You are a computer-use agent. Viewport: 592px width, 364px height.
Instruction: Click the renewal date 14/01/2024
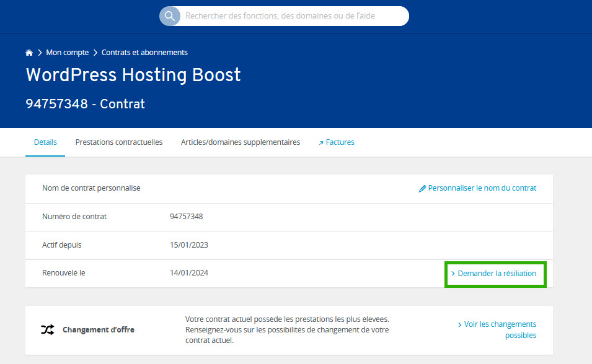point(189,273)
